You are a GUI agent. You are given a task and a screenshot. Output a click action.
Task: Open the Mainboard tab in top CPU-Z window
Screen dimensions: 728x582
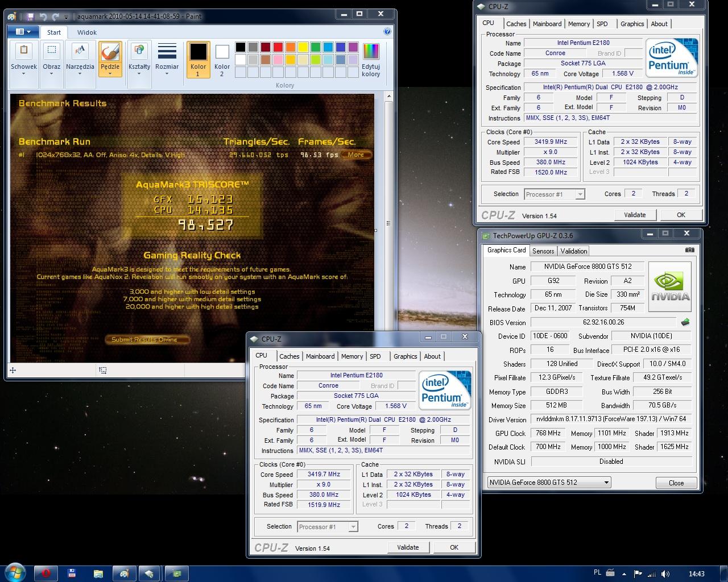pos(547,24)
